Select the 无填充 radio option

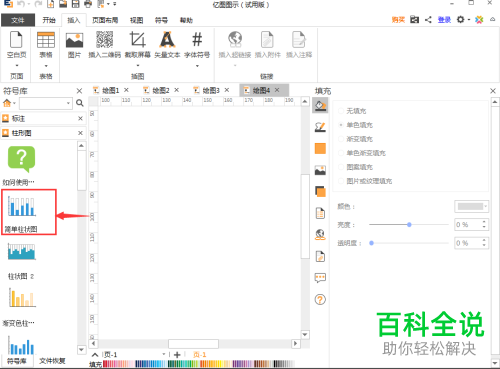pos(341,111)
